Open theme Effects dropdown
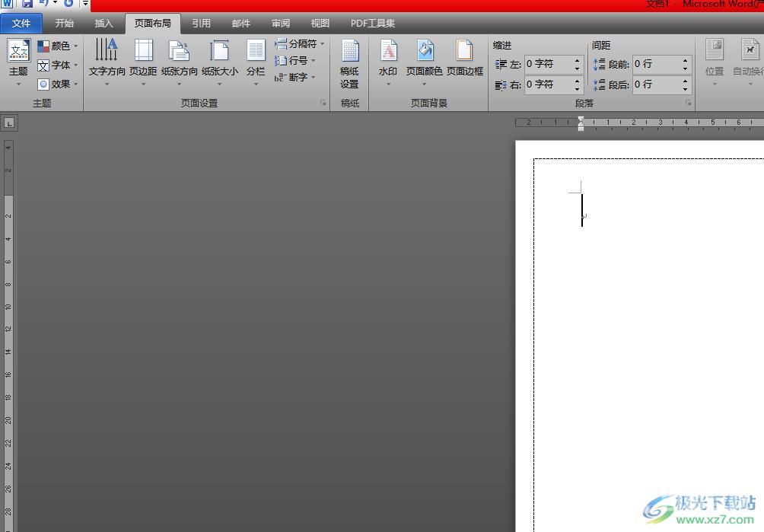 [58, 84]
